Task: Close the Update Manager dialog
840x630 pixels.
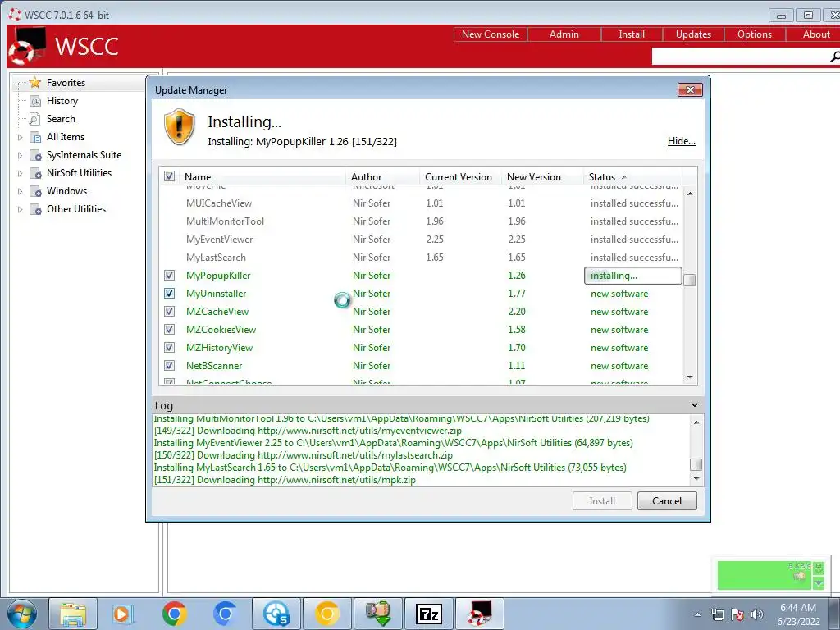Action: click(x=690, y=90)
